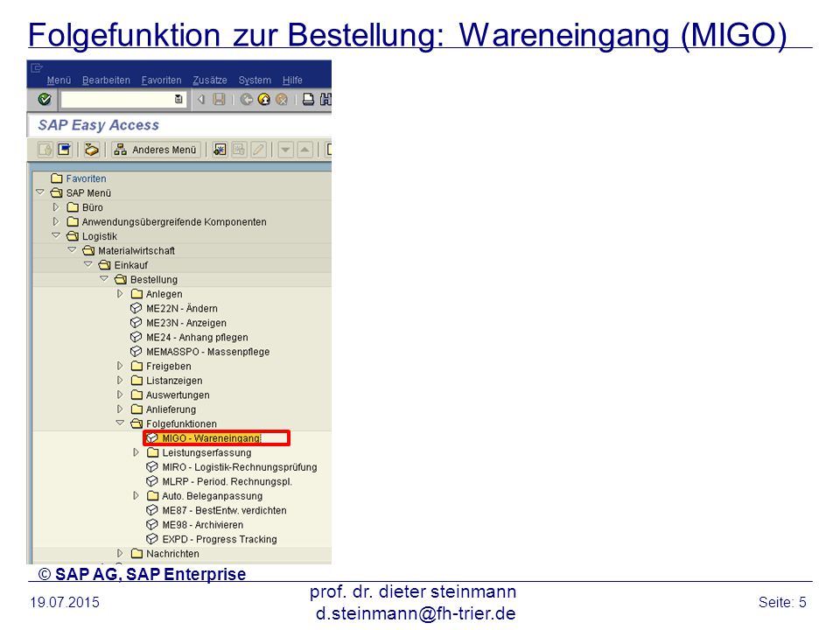Click the d.steinmann@fh-trier.de email address
Image resolution: width=840 pixels, height=630 pixels.
click(415, 613)
